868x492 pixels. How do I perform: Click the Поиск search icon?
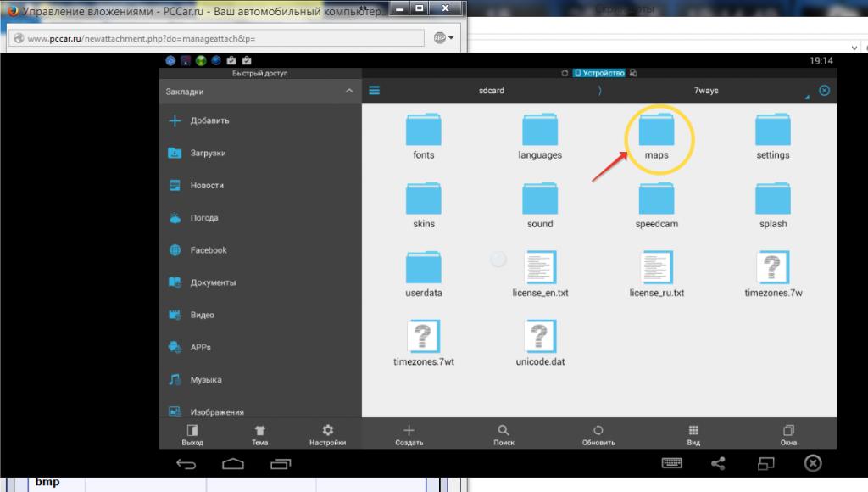tap(504, 434)
